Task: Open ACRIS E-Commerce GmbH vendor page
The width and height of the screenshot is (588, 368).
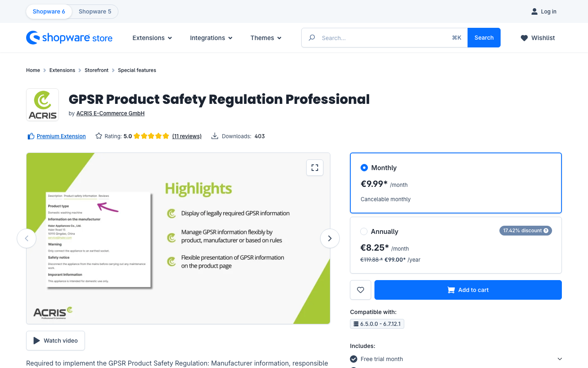Action: click(110, 113)
